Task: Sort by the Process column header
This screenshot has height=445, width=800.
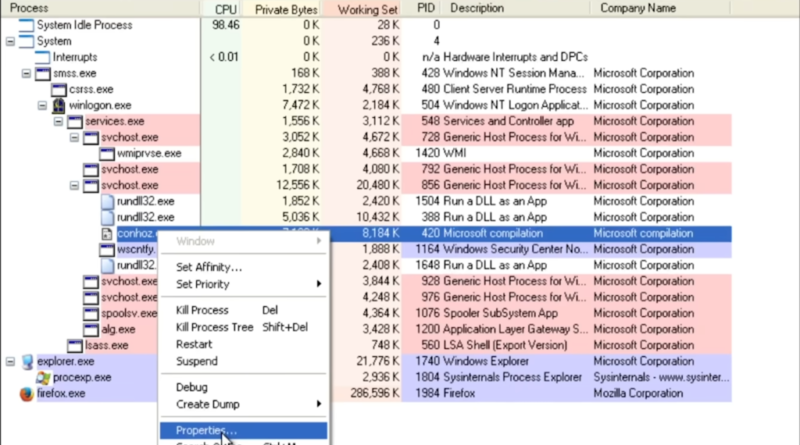Action: click(100, 8)
